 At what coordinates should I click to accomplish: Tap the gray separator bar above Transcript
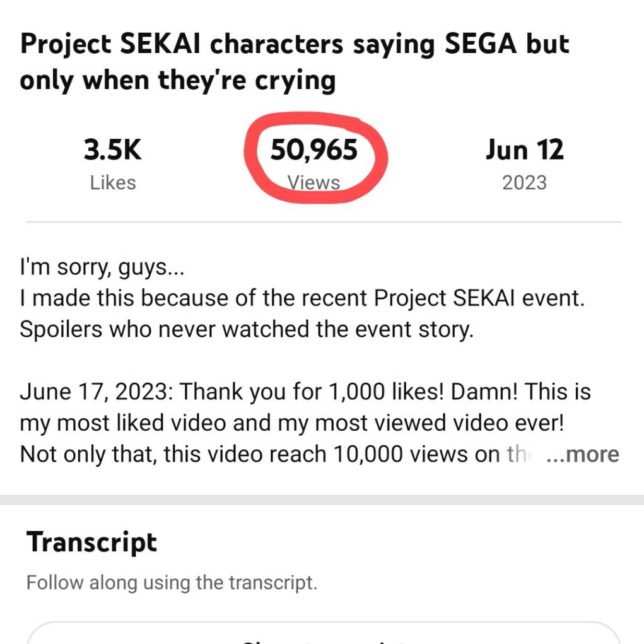(322, 500)
